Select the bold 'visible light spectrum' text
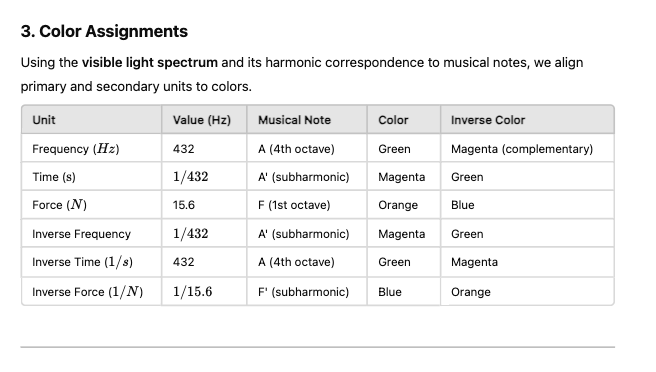The width and height of the screenshot is (656, 372). 149,63
